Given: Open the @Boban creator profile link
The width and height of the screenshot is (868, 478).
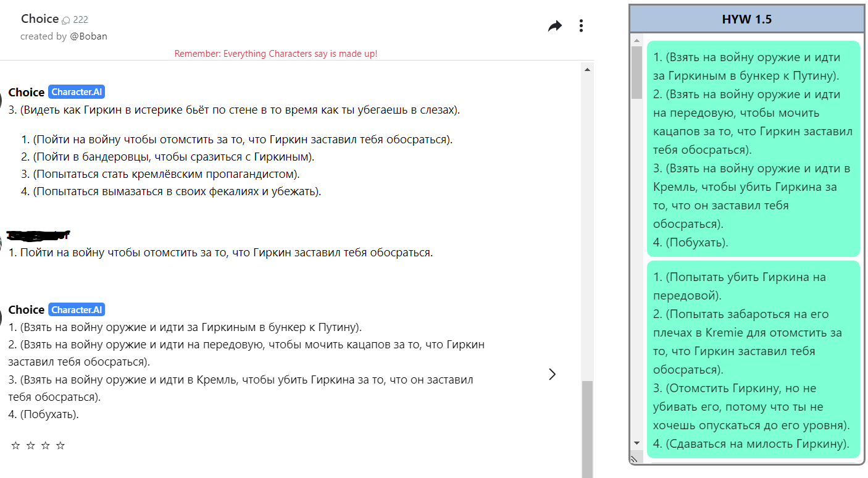Looking at the screenshot, I should coord(89,36).
